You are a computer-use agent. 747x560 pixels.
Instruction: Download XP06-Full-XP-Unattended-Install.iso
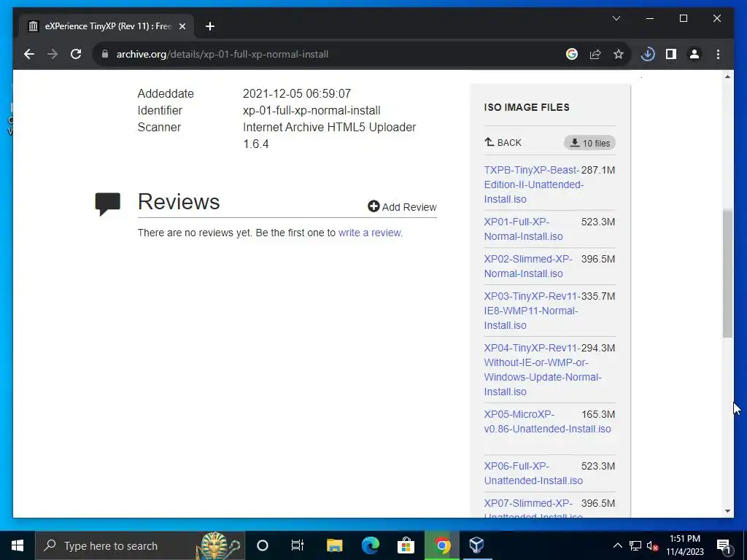(x=533, y=473)
